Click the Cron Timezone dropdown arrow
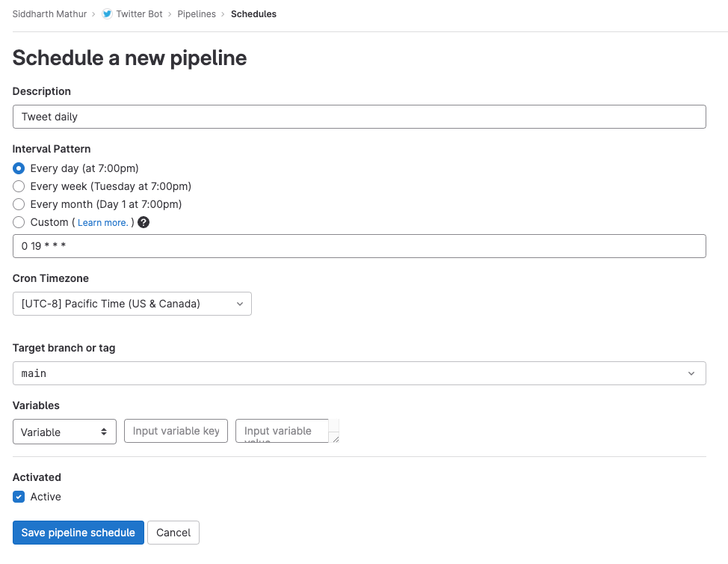The image size is (728, 564). 238,304
